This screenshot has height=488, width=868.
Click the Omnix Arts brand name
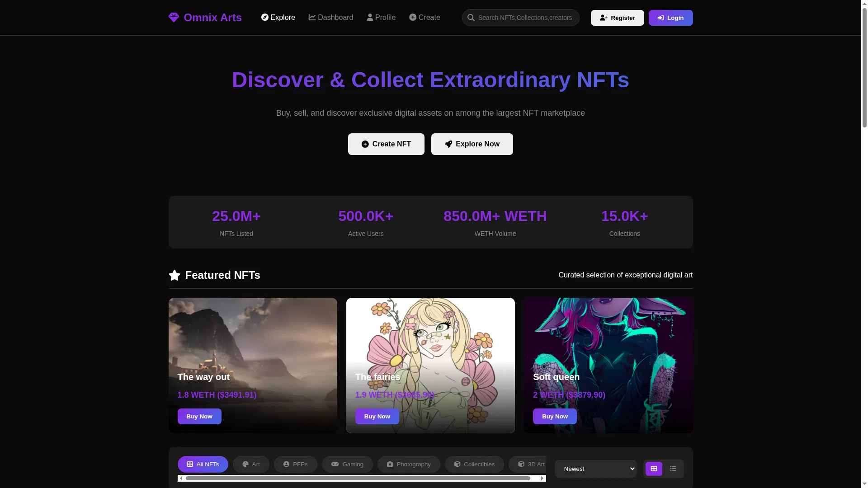(x=212, y=18)
